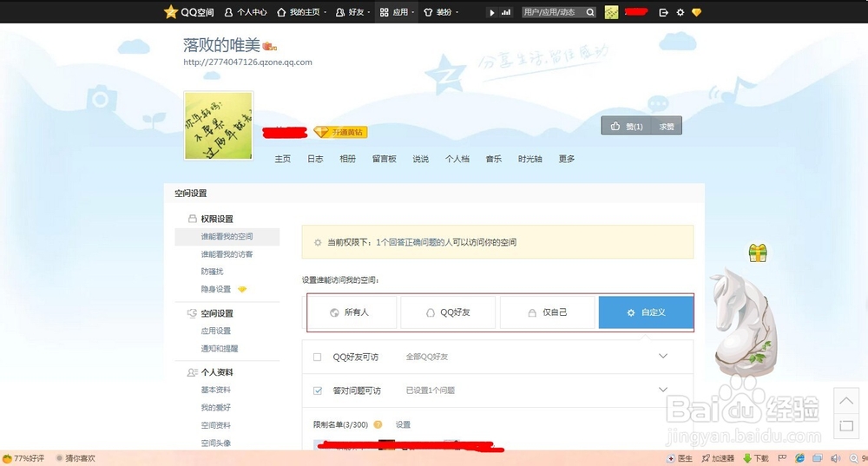The height and width of the screenshot is (466, 868).
Task: Go to the 主页 tab
Action: [282, 159]
